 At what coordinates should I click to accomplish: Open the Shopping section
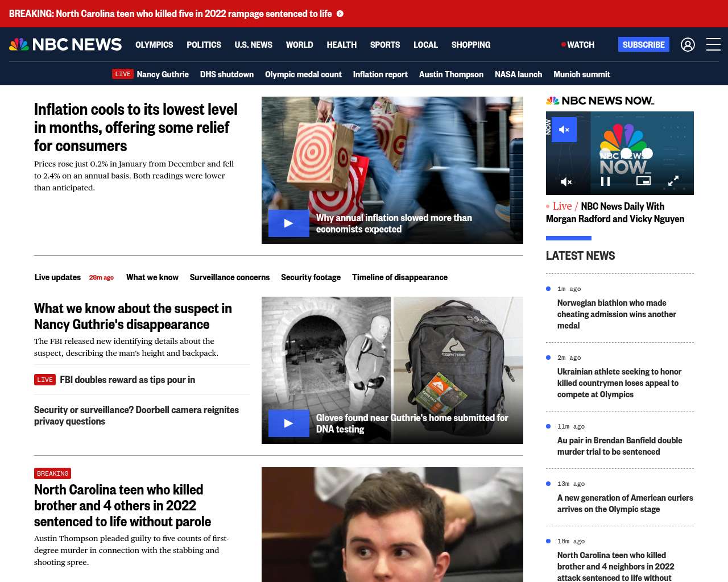(x=471, y=44)
